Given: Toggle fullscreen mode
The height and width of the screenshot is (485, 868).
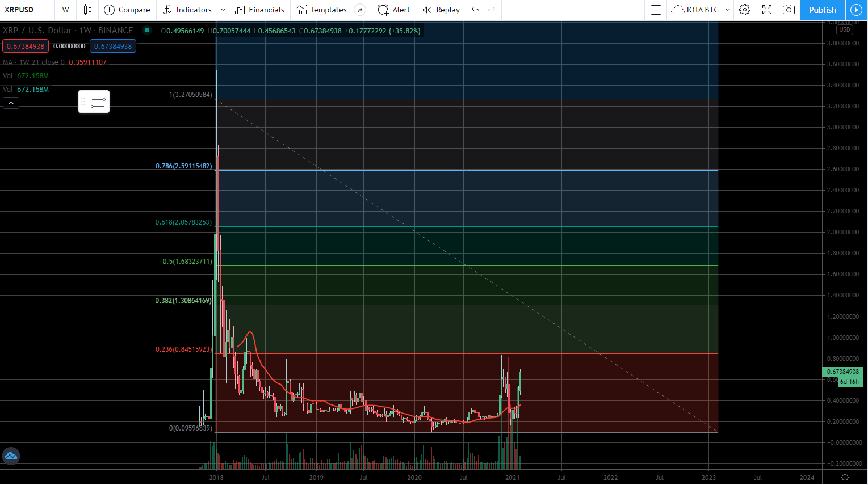Looking at the screenshot, I should coord(767,10).
